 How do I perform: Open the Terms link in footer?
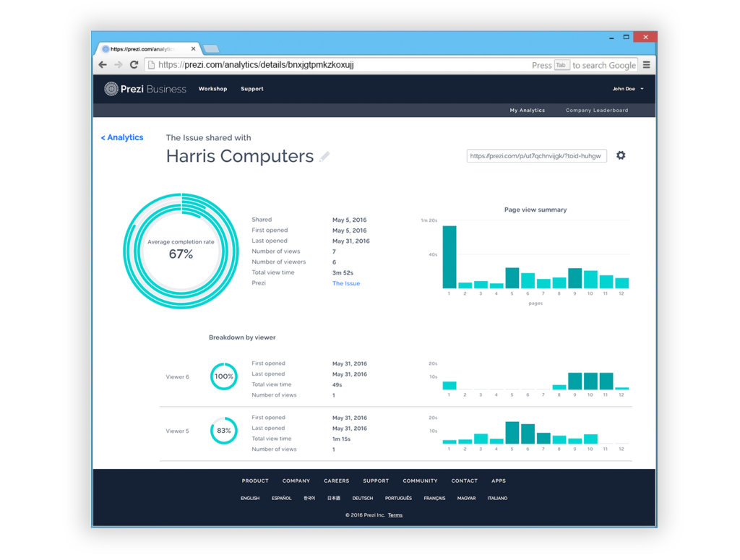pos(395,515)
